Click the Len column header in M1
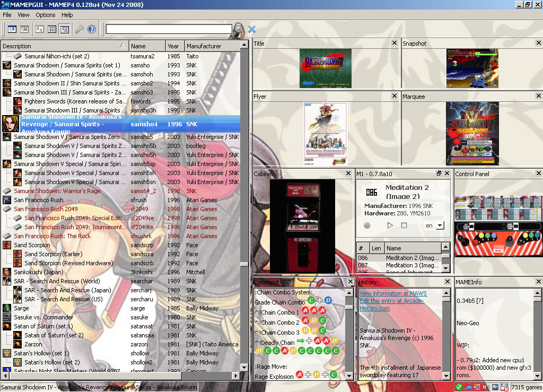The width and height of the screenshot is (543, 392). [376, 248]
